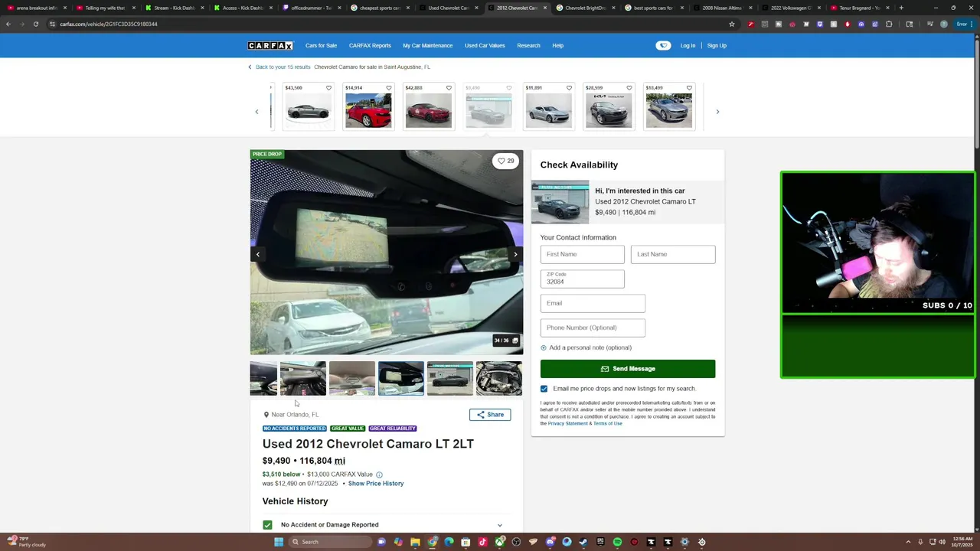The image size is (980, 551).
Task: Open Used Car Values menu
Action: click(485, 46)
